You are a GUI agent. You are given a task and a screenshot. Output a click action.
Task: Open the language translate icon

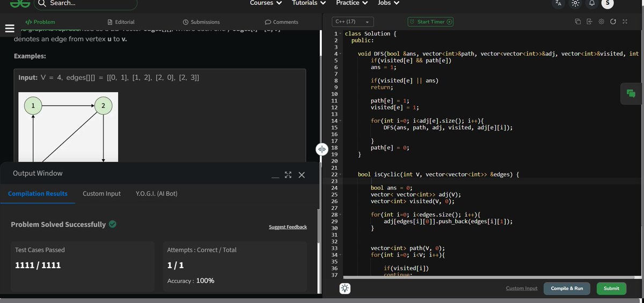(558, 3)
